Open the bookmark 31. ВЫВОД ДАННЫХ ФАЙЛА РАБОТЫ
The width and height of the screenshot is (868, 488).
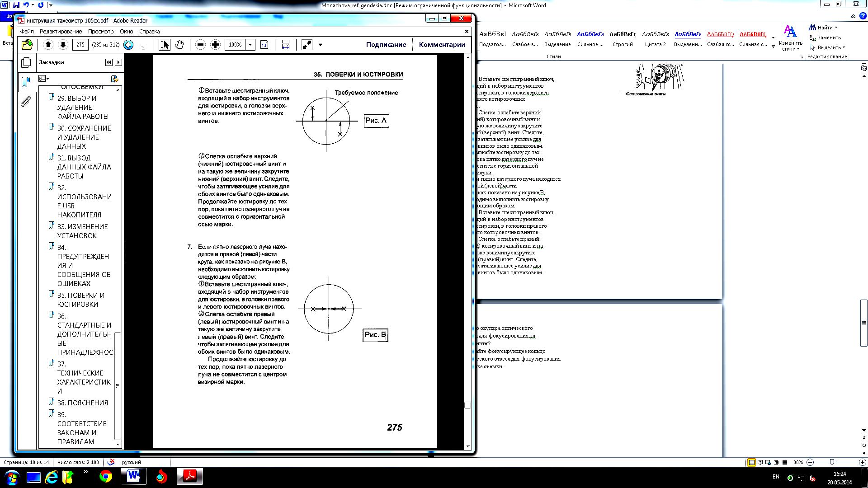(84, 167)
